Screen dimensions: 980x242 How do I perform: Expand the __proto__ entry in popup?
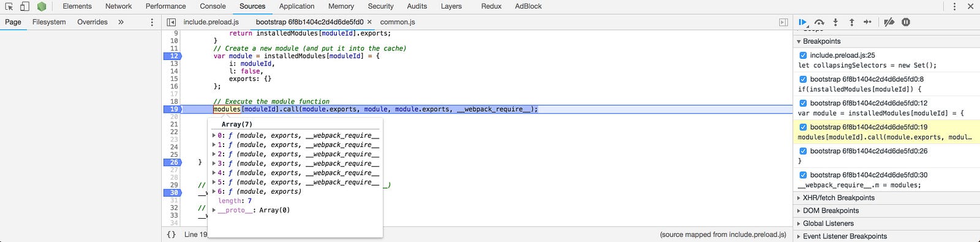click(x=214, y=210)
